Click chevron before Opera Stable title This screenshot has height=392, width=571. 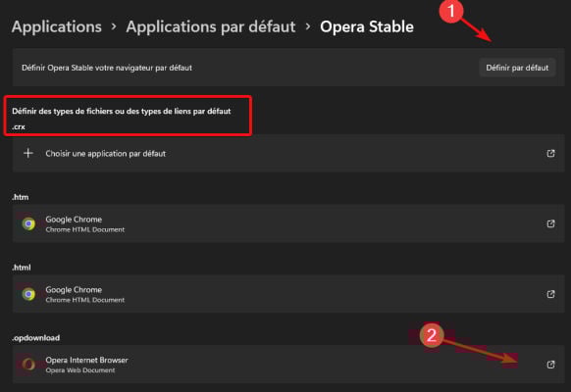coord(308,26)
